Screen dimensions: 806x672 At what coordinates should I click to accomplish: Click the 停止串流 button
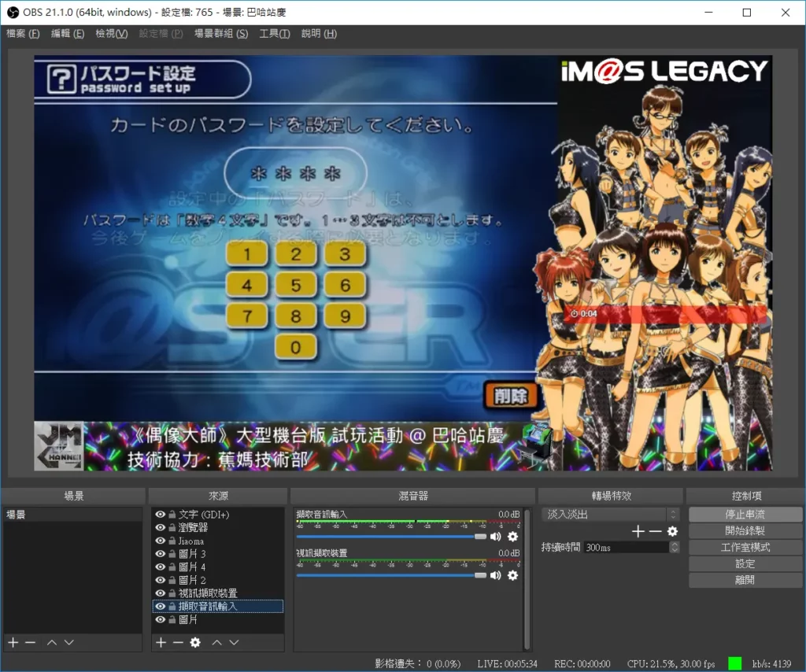745,515
